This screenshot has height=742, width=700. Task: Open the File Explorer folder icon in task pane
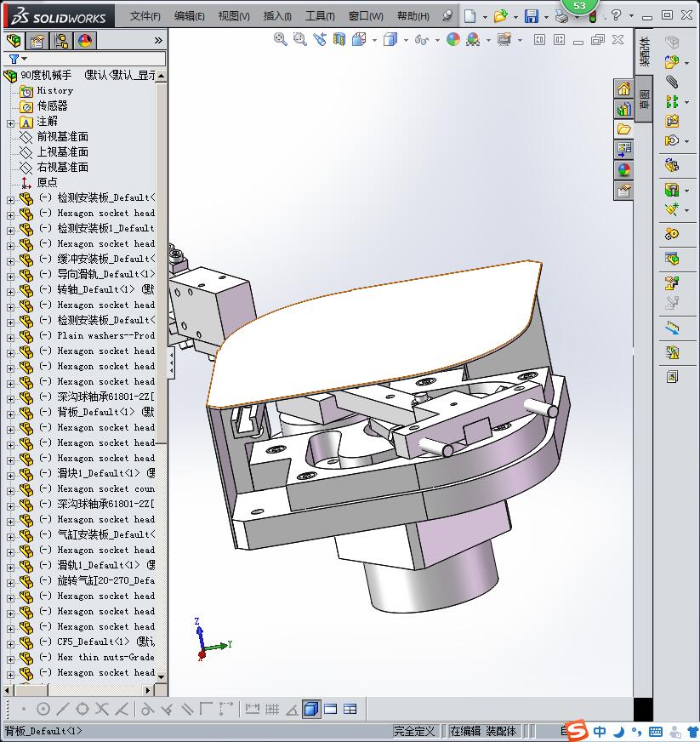[623, 129]
